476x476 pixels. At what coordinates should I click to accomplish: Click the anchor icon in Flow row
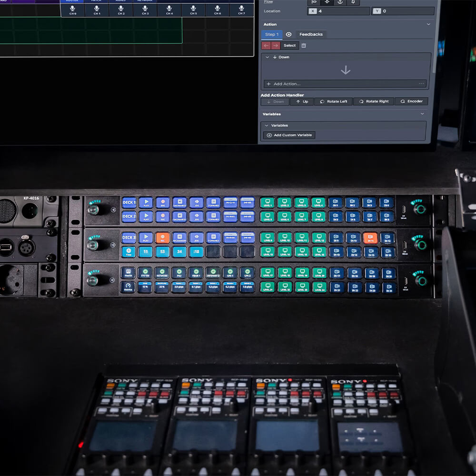[x=340, y=2]
